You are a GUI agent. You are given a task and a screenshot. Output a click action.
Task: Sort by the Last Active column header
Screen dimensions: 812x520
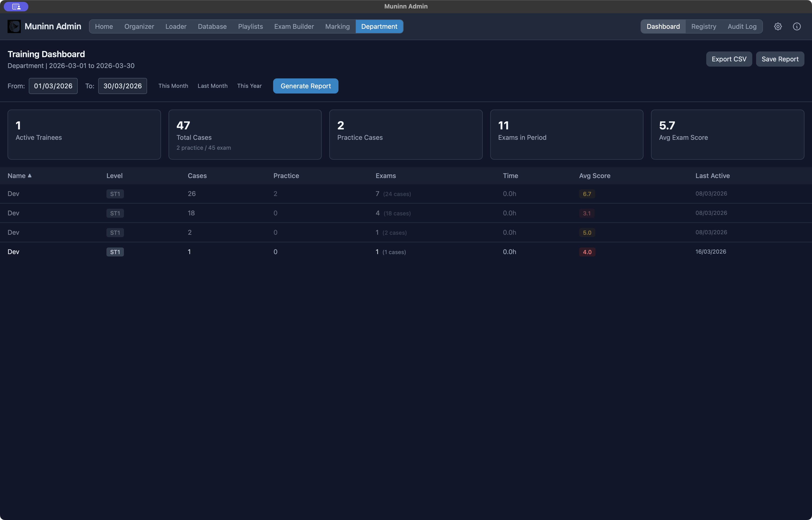[x=712, y=176]
